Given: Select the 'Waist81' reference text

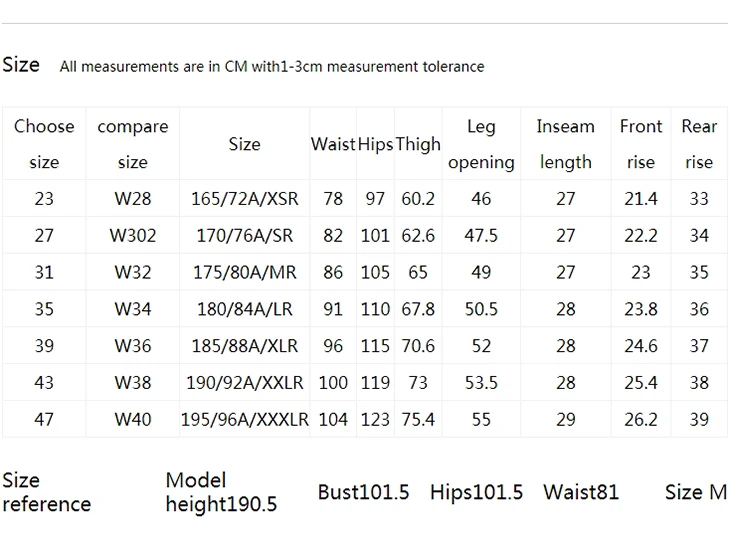Looking at the screenshot, I should [581, 492].
